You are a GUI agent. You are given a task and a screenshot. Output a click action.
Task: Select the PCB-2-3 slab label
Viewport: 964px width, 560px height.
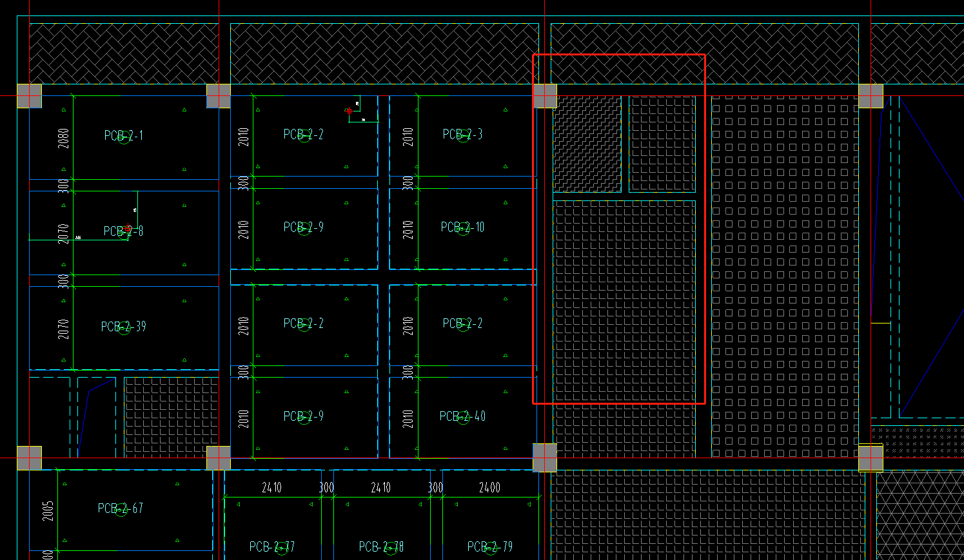click(x=462, y=134)
